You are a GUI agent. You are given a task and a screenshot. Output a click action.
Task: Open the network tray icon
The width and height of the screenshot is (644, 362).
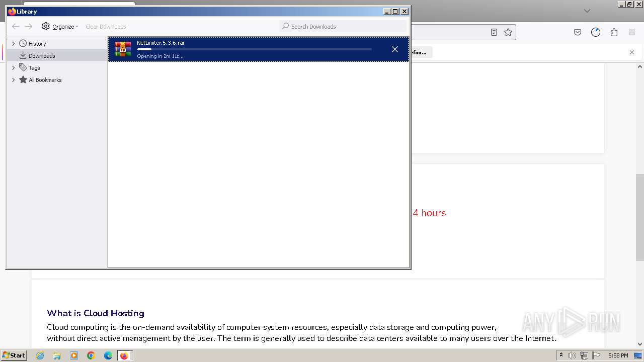584,355
